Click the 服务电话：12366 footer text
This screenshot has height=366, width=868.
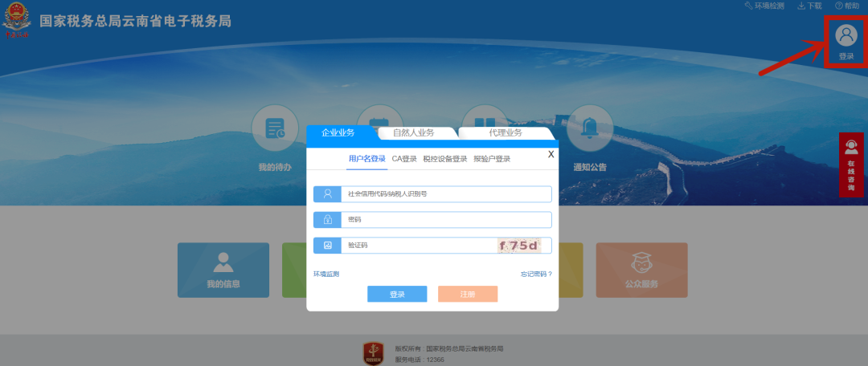click(420, 360)
